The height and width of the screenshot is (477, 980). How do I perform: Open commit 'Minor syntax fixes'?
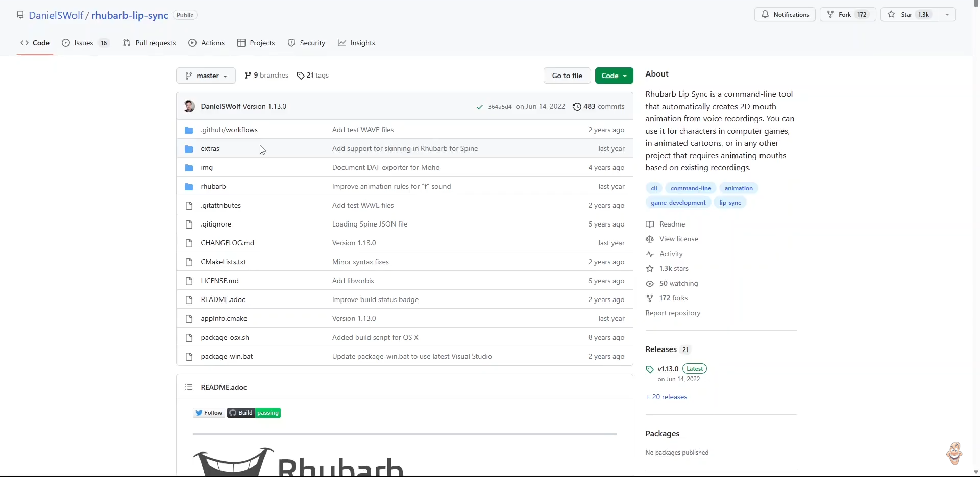coord(360,262)
